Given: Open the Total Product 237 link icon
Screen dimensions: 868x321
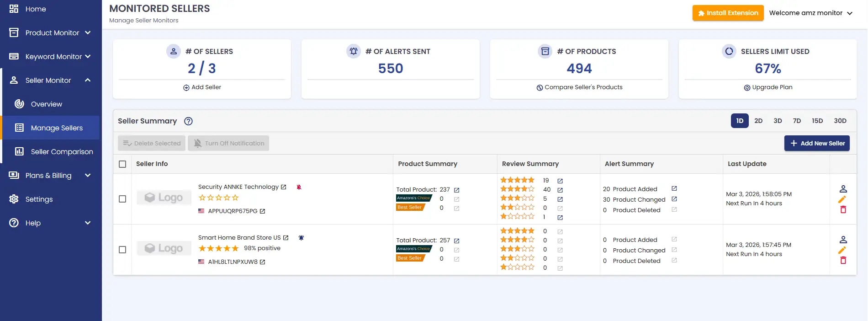Looking at the screenshot, I should coord(457,190).
